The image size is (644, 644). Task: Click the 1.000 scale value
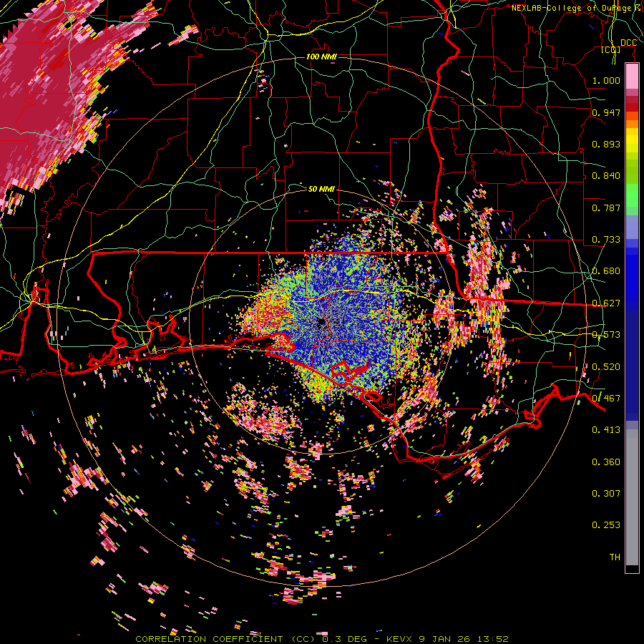tap(606, 80)
